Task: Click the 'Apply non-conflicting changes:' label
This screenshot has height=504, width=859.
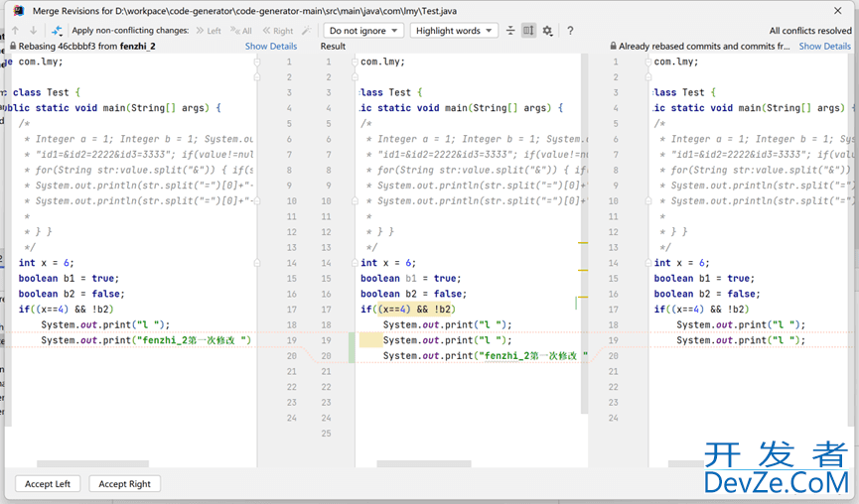Action: point(130,31)
